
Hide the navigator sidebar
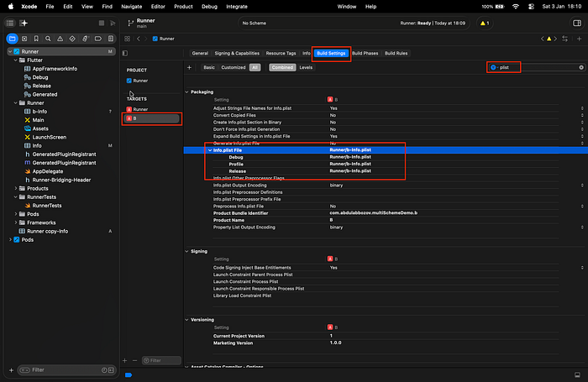tap(10, 24)
